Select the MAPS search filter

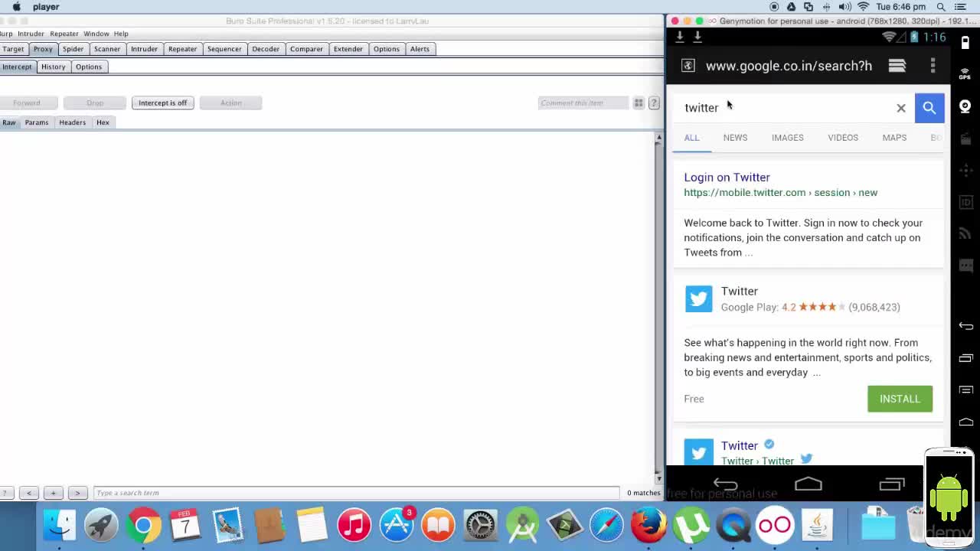pyautogui.click(x=894, y=138)
